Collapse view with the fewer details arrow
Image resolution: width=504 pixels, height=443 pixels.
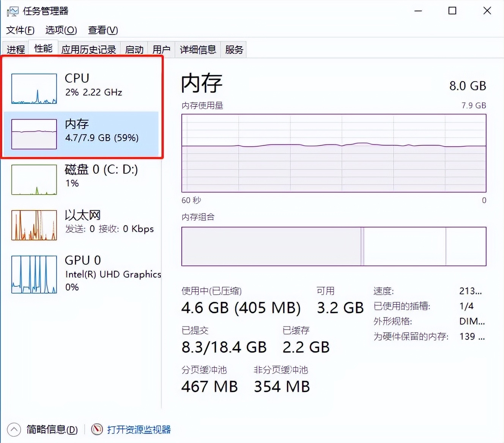14,429
